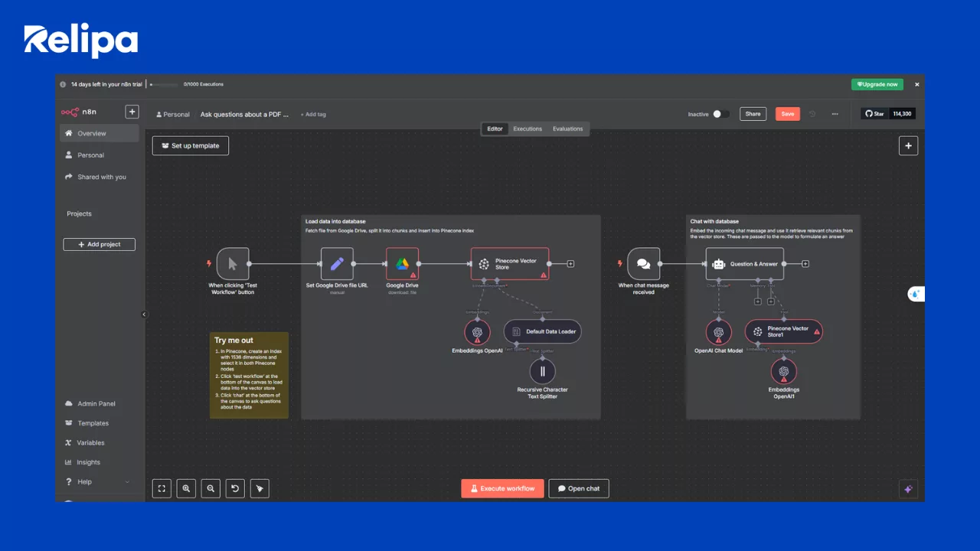Click the Personal breadcrumb link
980x551 pixels.
[x=173, y=114]
